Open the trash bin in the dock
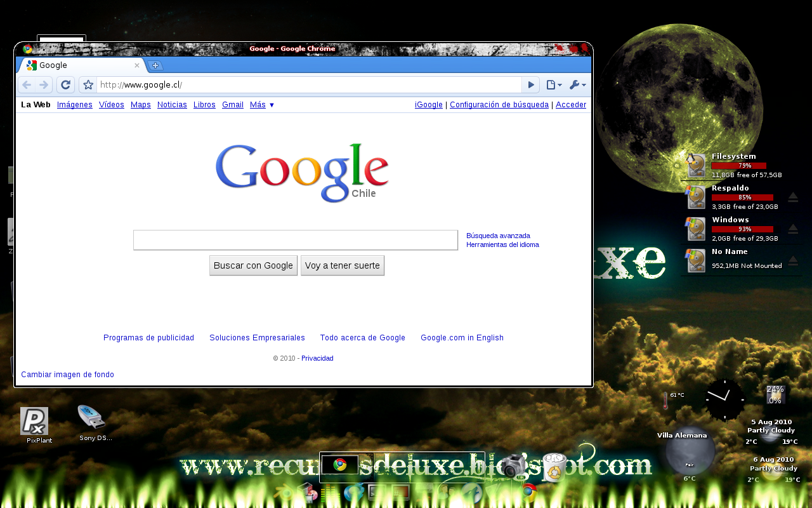The image size is (812, 508). (554, 467)
